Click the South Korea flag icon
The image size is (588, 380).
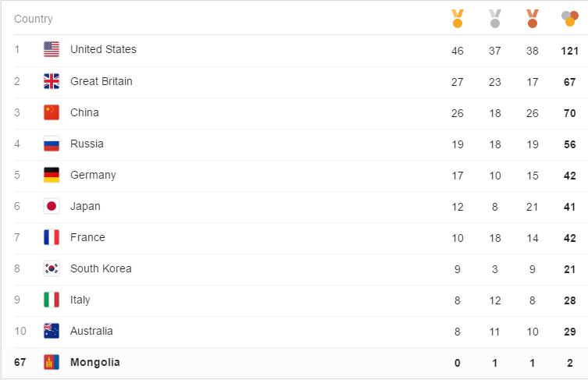click(52, 268)
